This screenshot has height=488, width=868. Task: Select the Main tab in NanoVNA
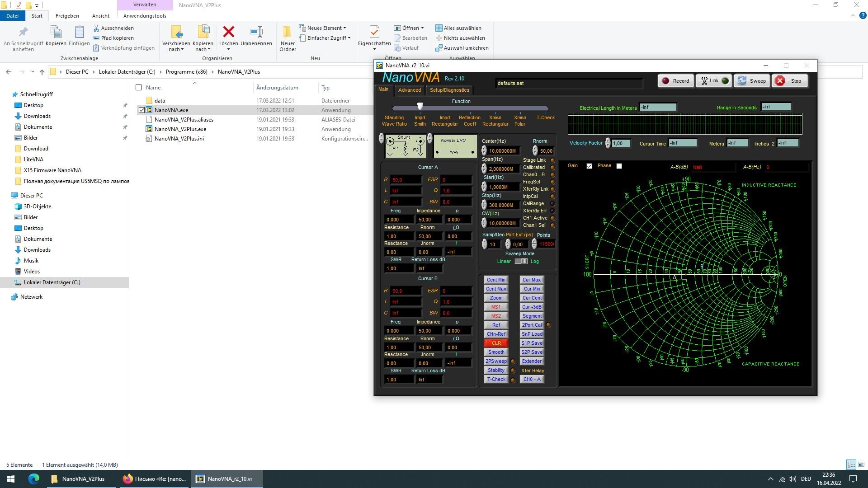(383, 89)
